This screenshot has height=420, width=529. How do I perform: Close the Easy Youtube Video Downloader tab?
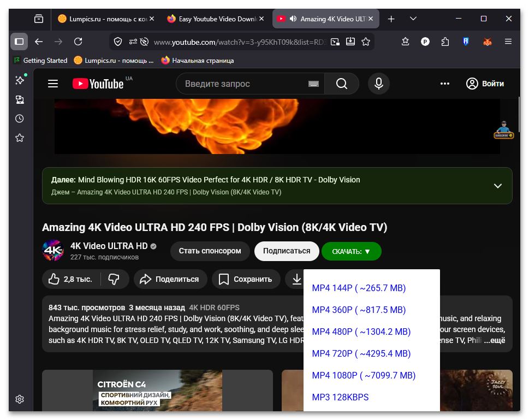(x=261, y=19)
